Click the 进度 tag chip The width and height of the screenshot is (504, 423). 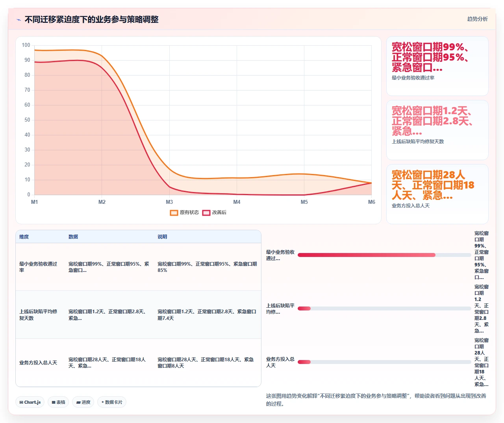(x=83, y=402)
